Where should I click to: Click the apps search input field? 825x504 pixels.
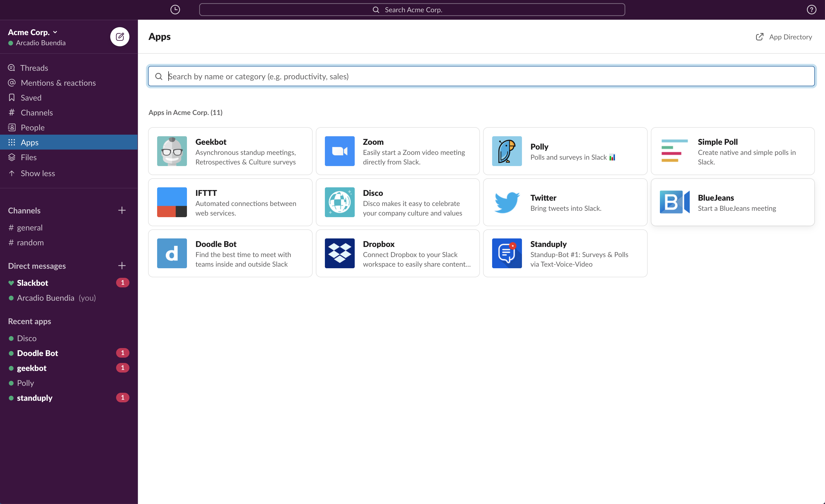pyautogui.click(x=481, y=75)
